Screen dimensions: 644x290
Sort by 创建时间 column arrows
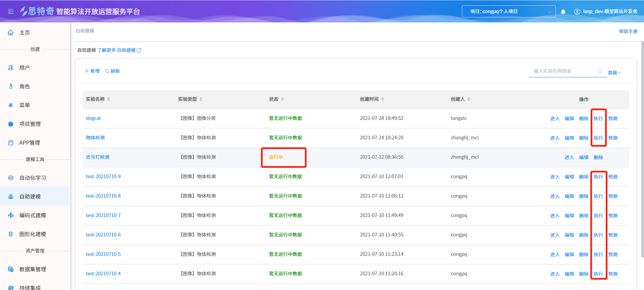tap(383, 99)
